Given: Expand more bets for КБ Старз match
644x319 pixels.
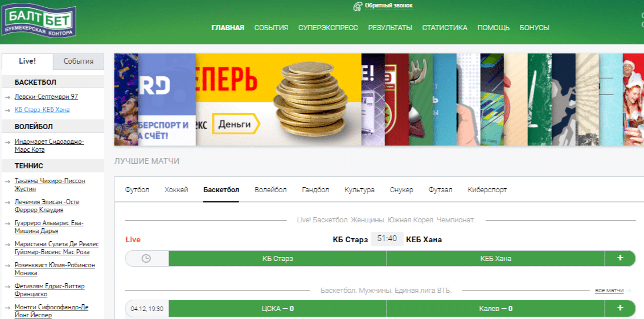Looking at the screenshot, I should (620, 258).
